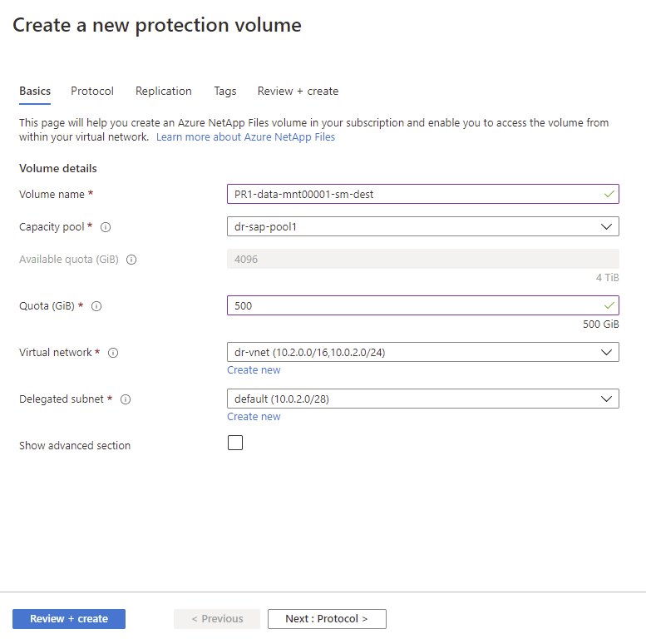Open the Replication tab

click(x=164, y=92)
